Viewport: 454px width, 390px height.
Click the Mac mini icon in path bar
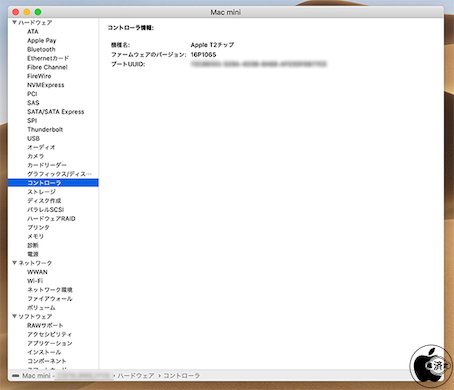[x=15, y=376]
